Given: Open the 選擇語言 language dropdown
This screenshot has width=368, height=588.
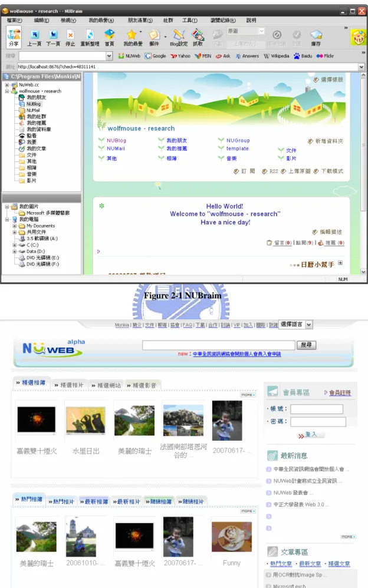Looking at the screenshot, I should point(296,325).
